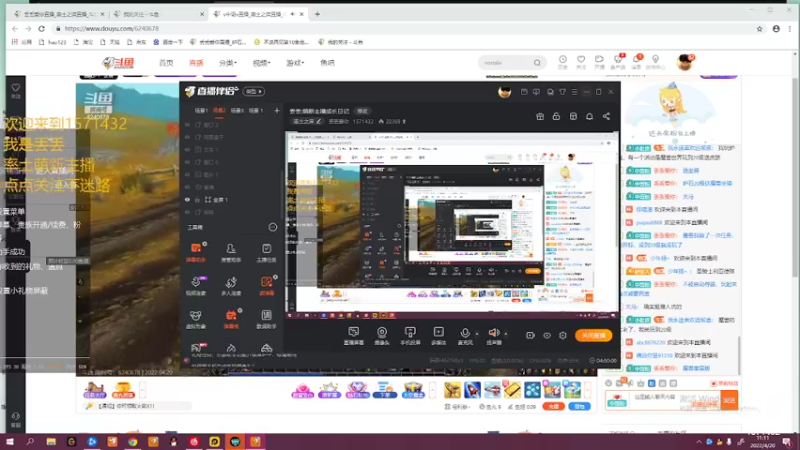Click the microphone icon in stream companion
The width and height of the screenshot is (800, 450).
coord(465,333)
